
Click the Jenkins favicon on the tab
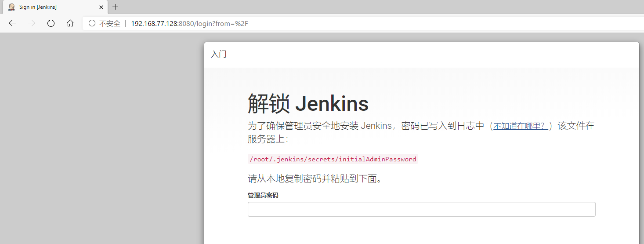click(11, 7)
